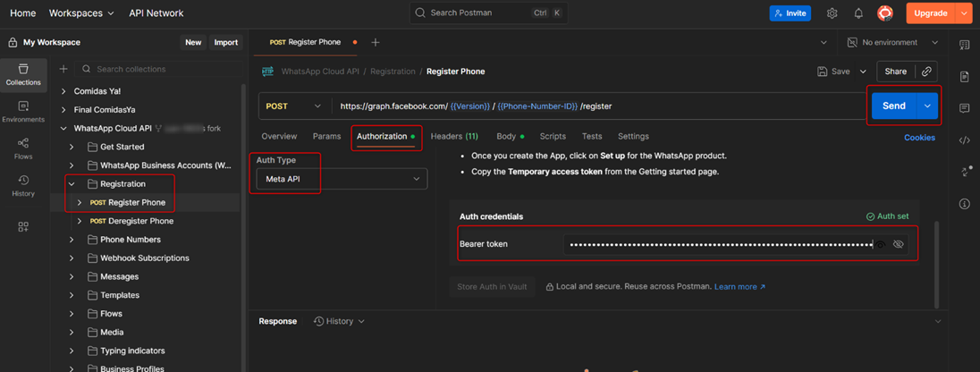Open History in the left sidebar

(23, 186)
